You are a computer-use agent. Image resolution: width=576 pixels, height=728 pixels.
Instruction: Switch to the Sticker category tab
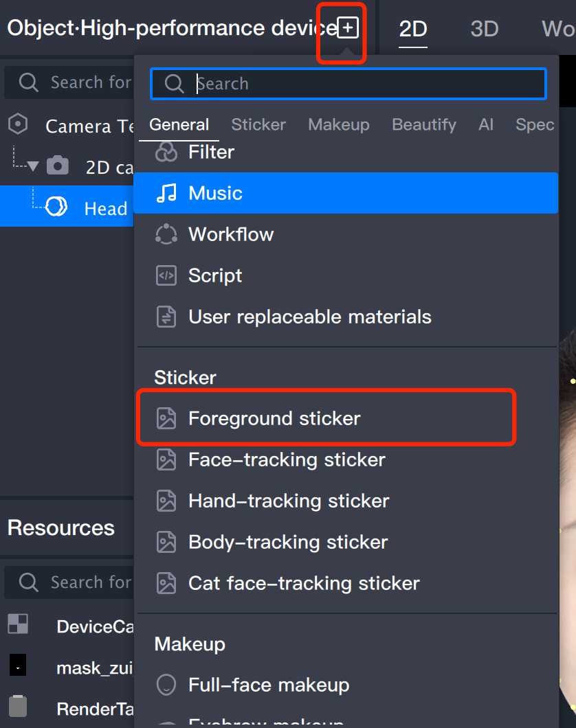tap(258, 124)
